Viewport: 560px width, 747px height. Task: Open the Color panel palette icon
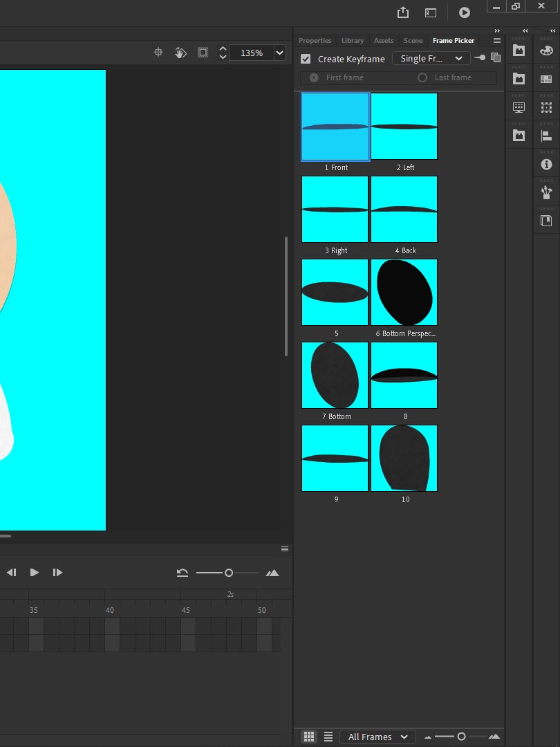(546, 50)
